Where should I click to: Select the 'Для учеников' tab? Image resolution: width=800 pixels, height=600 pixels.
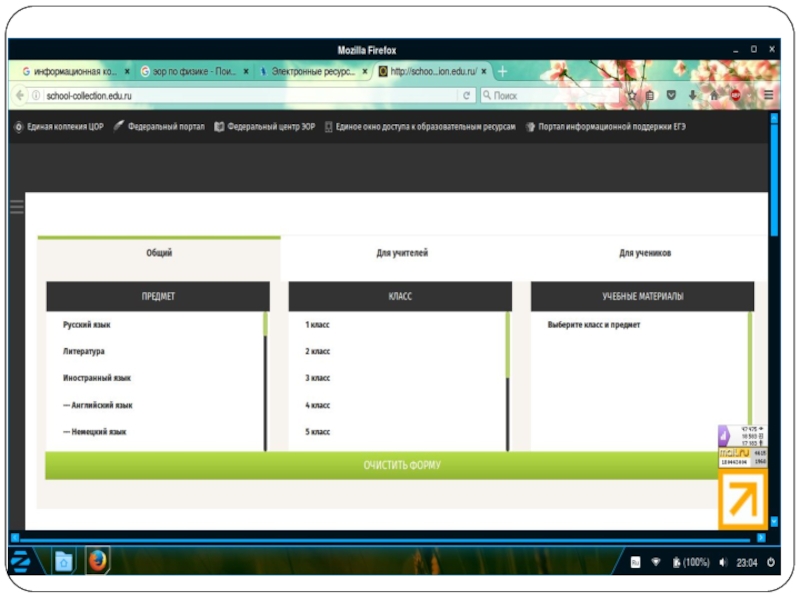tap(645, 253)
